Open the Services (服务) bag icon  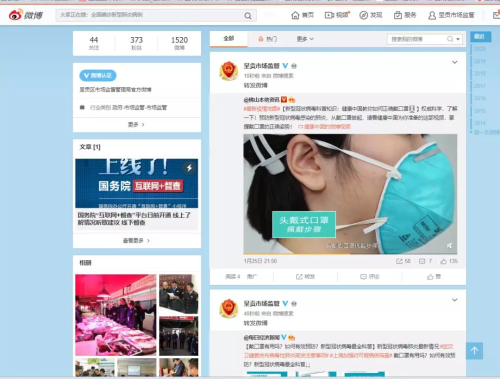click(398, 15)
